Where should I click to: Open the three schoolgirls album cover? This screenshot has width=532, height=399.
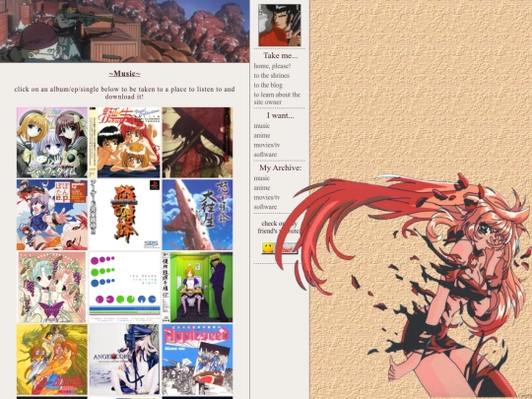pos(52,143)
